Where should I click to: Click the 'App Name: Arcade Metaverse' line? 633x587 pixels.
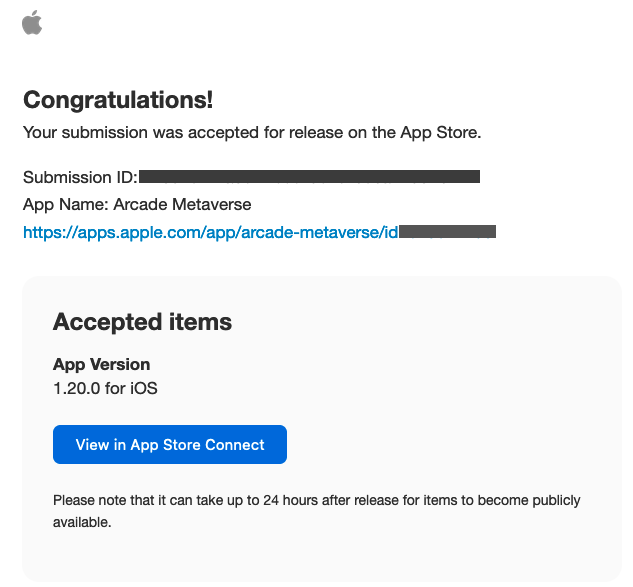[x=137, y=204]
